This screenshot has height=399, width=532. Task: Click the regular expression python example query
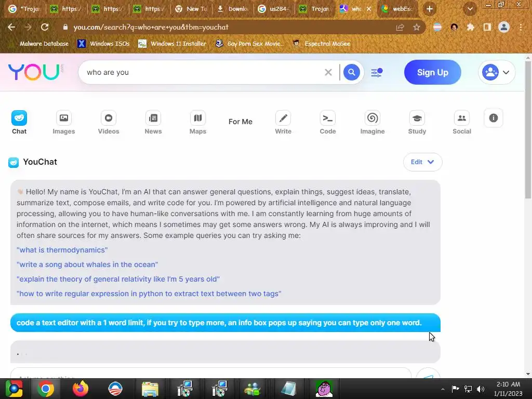[149, 294]
